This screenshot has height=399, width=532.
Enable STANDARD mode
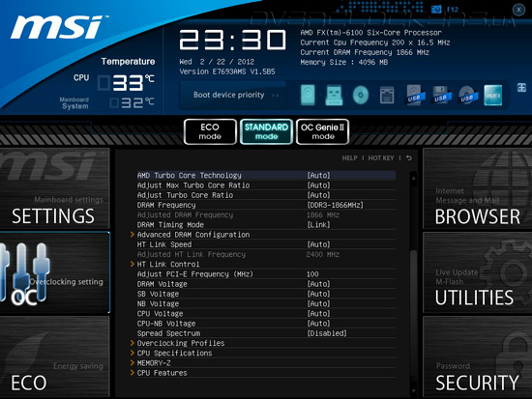click(266, 131)
